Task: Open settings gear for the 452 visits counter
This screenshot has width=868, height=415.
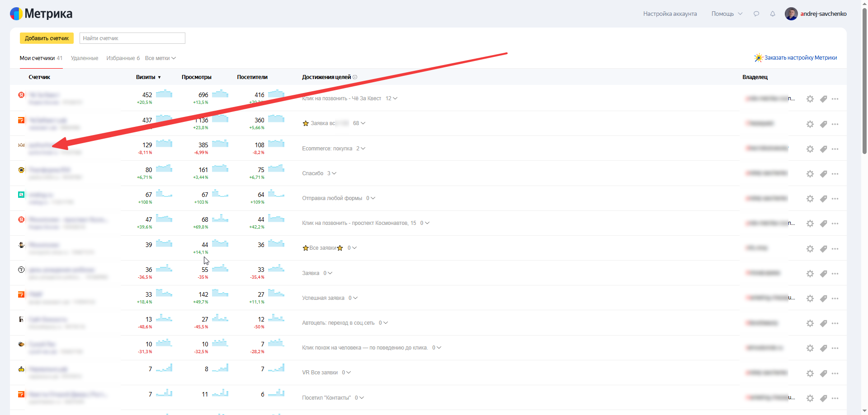Action: (810, 99)
